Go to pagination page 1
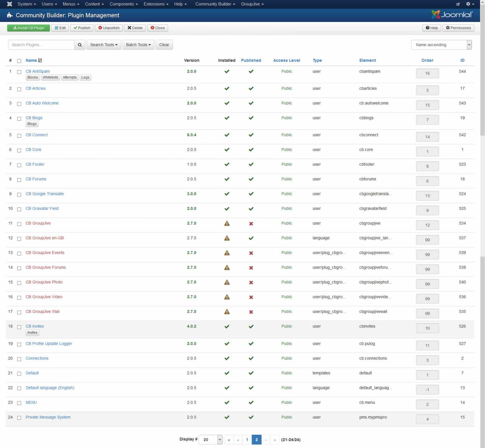Image resolution: width=485 pixels, height=448 pixels. [x=247, y=440]
